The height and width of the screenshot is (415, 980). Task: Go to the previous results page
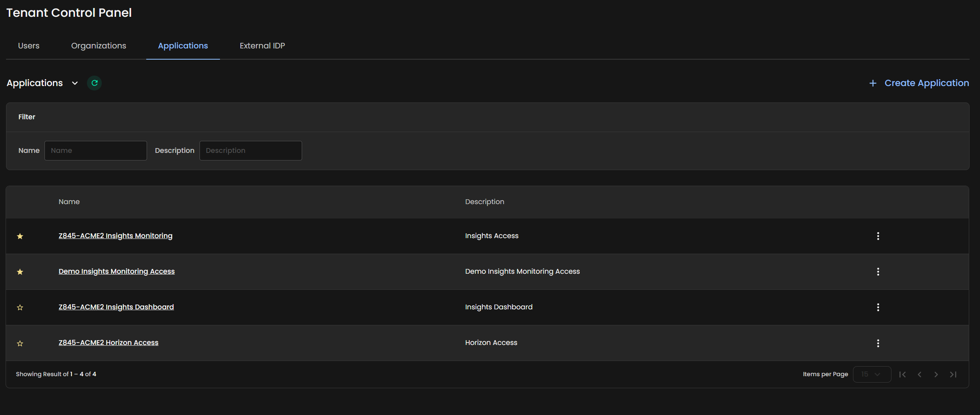[920, 374]
